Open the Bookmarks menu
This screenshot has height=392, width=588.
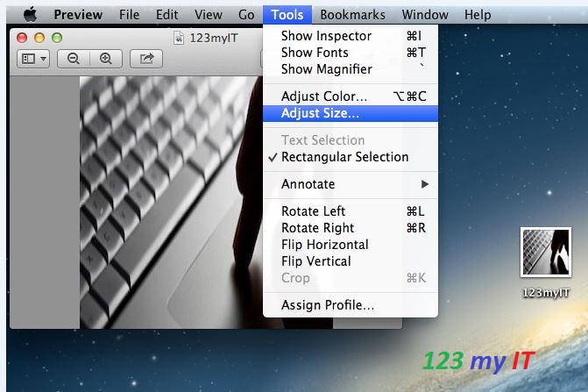352,15
